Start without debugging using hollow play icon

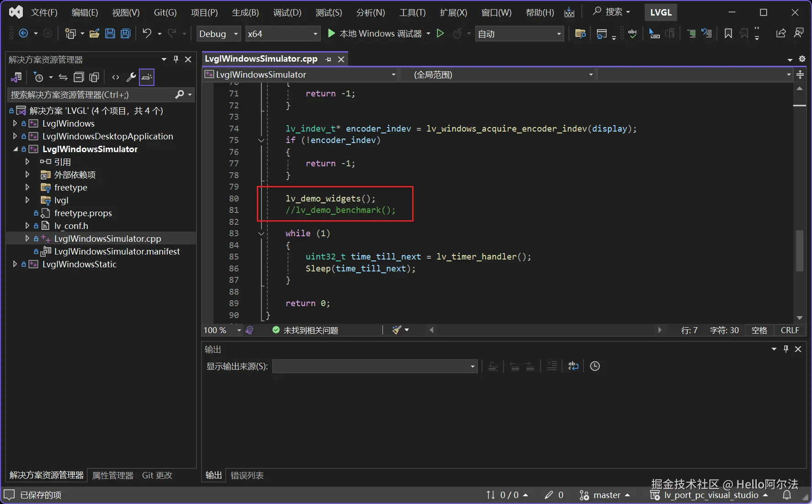pos(440,33)
